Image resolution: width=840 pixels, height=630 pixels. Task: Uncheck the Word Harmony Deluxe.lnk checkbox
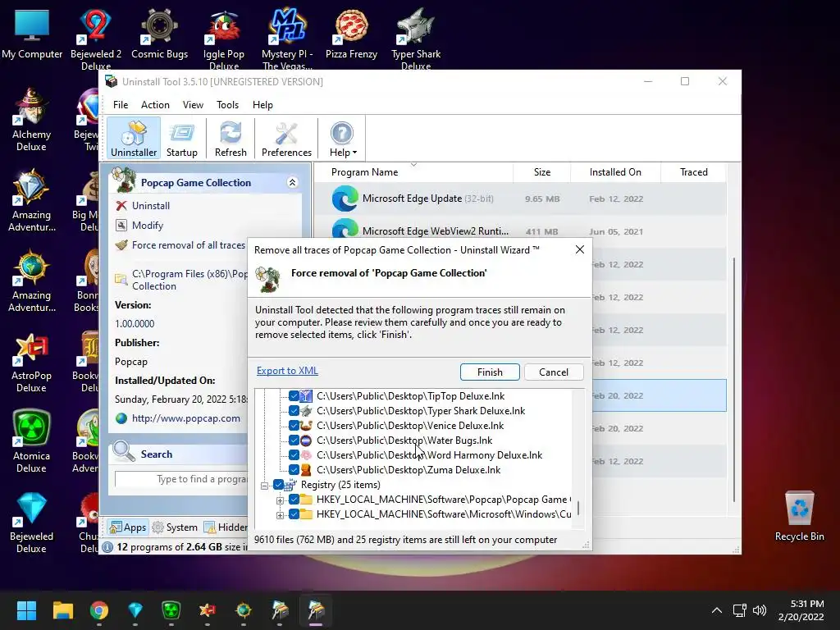[x=294, y=454]
